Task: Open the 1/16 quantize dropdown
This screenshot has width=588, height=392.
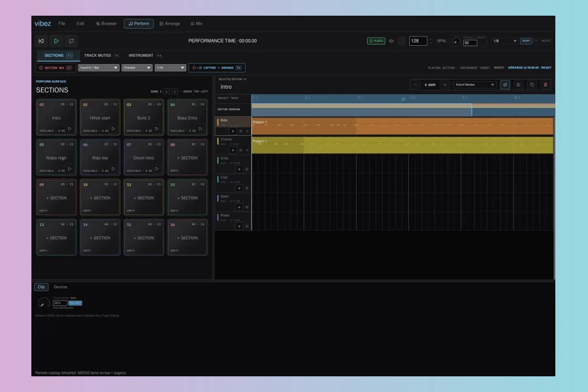Action: click(x=171, y=68)
